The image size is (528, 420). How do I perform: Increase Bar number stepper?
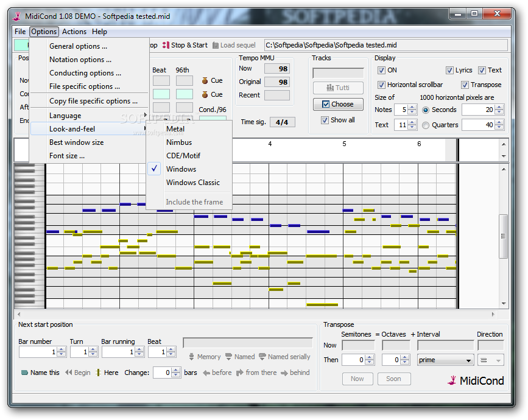click(x=62, y=349)
